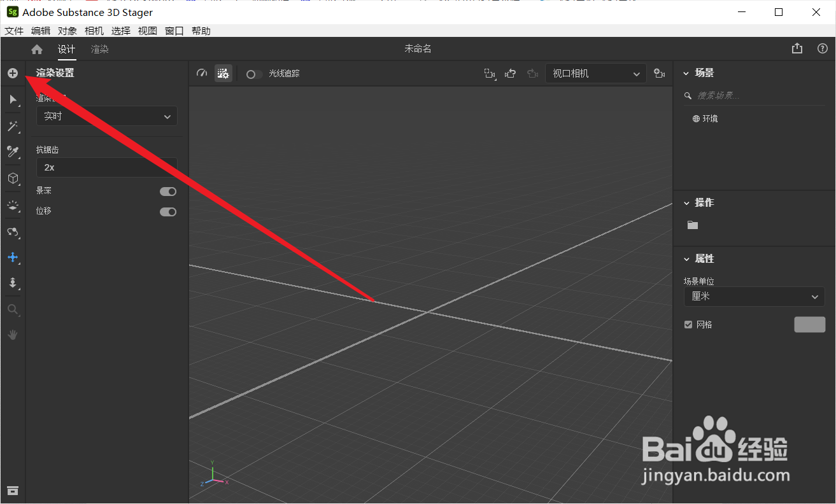
Task: Click the share/export icon
Action: pyautogui.click(x=797, y=48)
